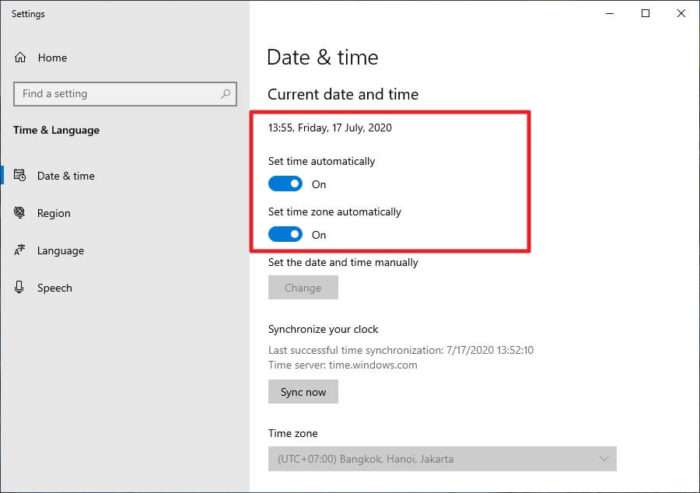The width and height of the screenshot is (700, 493).
Task: Minimize the Settings window
Action: [x=609, y=13]
